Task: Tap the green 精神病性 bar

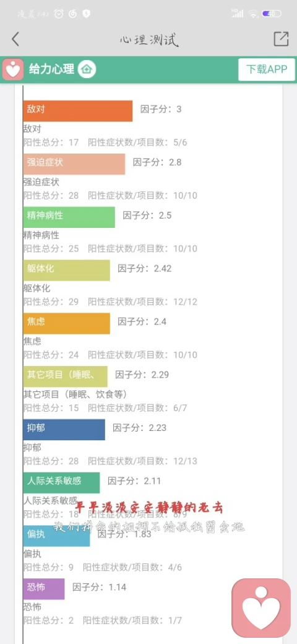Action: 69,217
